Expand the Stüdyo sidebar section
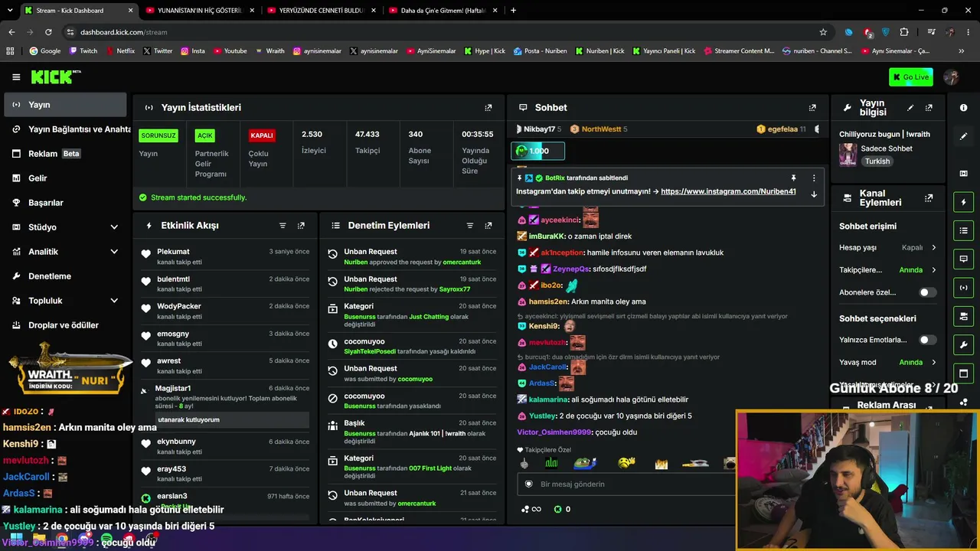The image size is (980, 551). 114,227
